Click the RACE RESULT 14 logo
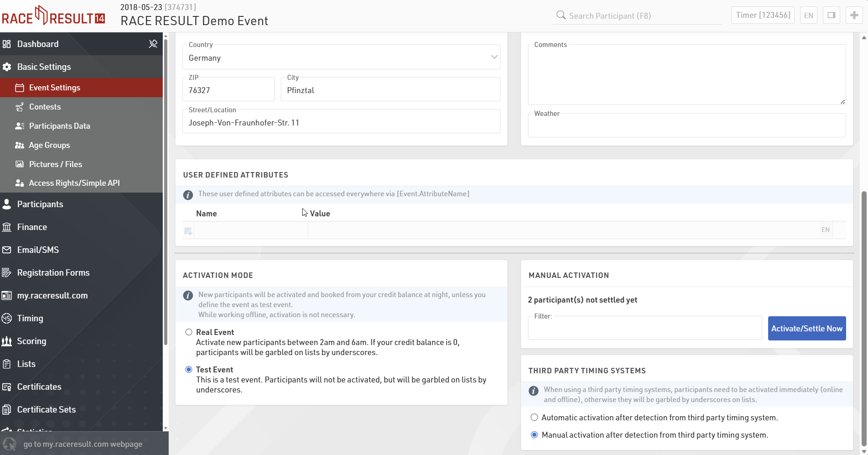868x455 pixels. coord(53,16)
